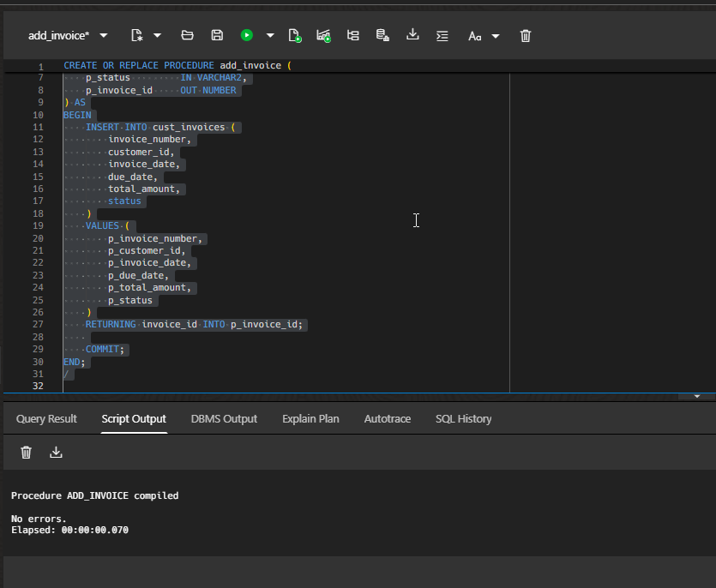This screenshot has height=588, width=716.
Task: Open the SQL History tab
Action: (462, 419)
